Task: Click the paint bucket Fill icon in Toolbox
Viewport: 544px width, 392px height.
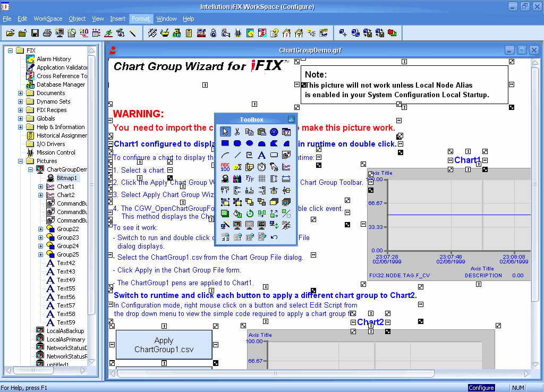Action: (x=237, y=214)
